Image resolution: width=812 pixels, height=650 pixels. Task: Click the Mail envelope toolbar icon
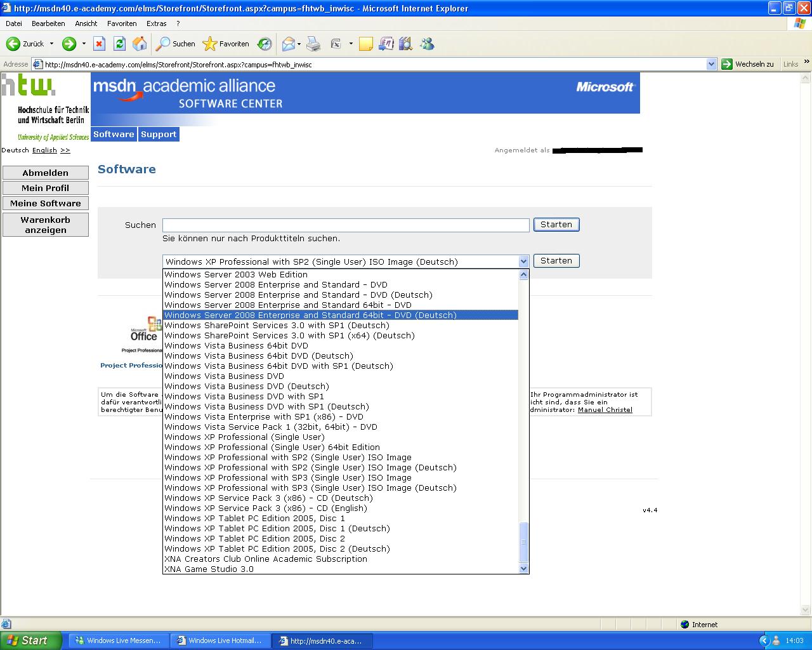289,44
